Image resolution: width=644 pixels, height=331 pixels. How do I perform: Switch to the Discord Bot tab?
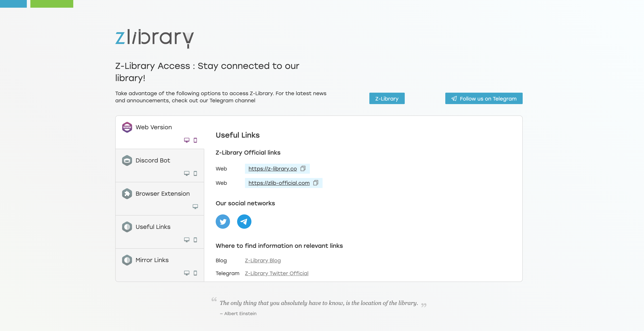coord(153,161)
